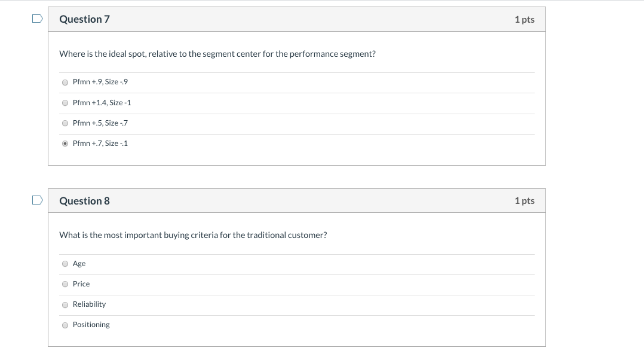Image resolution: width=644 pixels, height=360 pixels.
Task: Click the "Reliability" answer label text
Action: pos(89,304)
